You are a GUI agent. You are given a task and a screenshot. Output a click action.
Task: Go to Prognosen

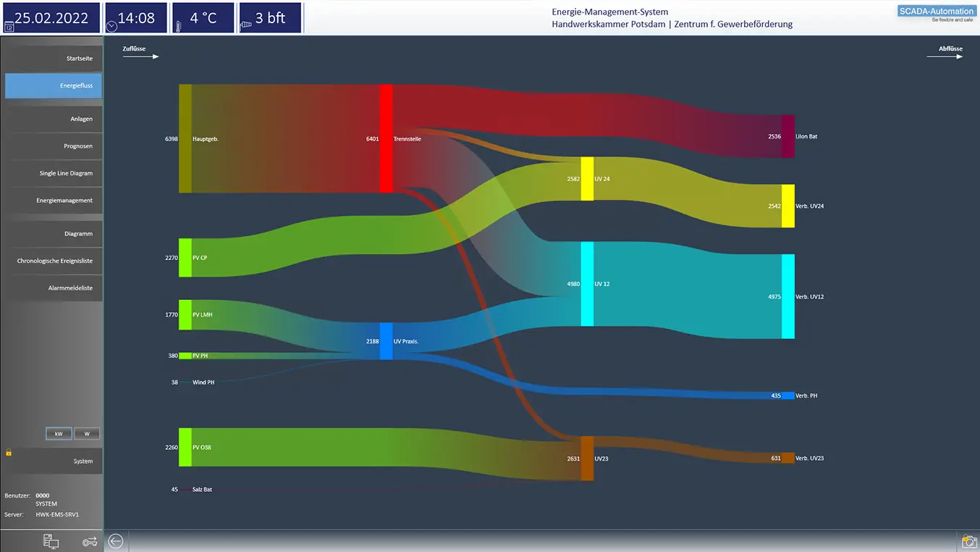[53, 146]
